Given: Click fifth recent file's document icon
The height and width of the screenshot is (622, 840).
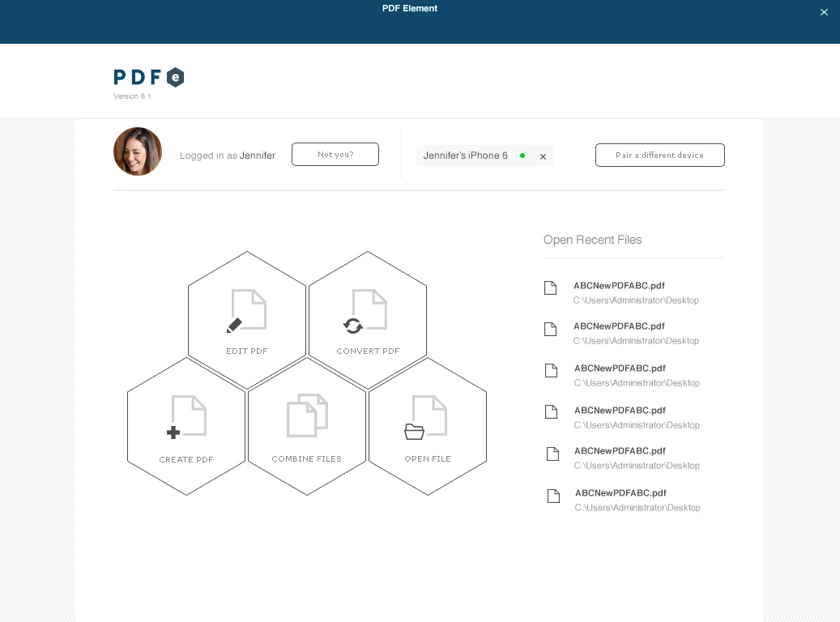Looking at the screenshot, I should click(552, 454).
